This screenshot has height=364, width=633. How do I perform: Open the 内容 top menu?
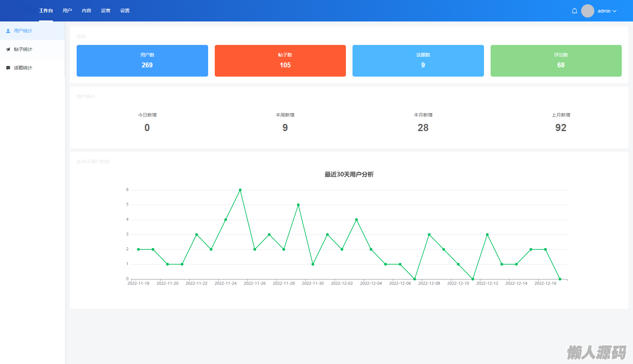87,11
